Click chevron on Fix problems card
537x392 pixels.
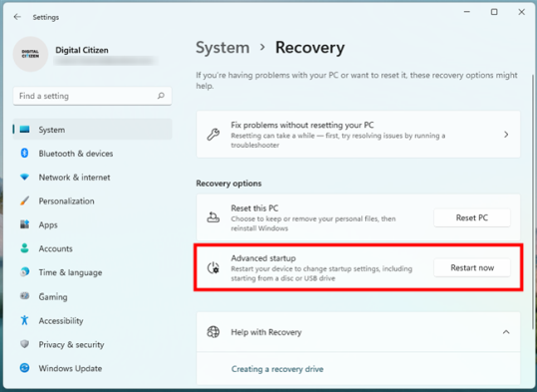(506, 135)
